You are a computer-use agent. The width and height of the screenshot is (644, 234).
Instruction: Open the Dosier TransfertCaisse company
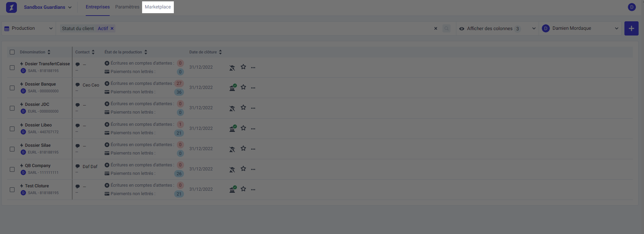tap(47, 64)
